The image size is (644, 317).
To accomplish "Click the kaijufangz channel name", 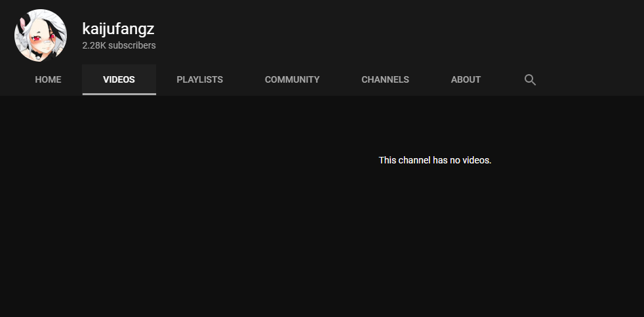I will [118, 29].
